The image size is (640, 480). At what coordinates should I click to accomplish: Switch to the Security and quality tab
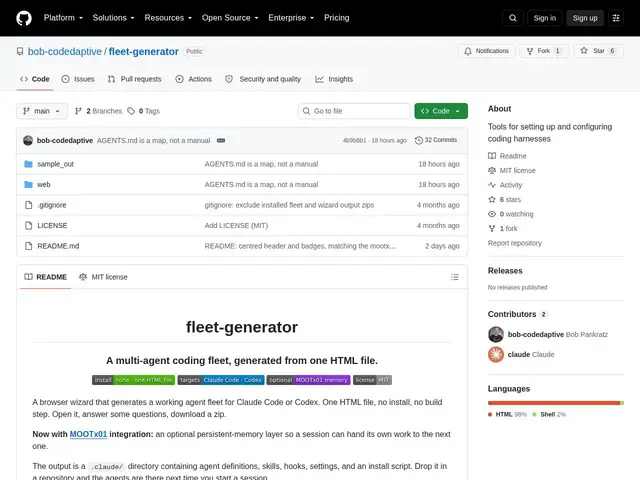[263, 79]
